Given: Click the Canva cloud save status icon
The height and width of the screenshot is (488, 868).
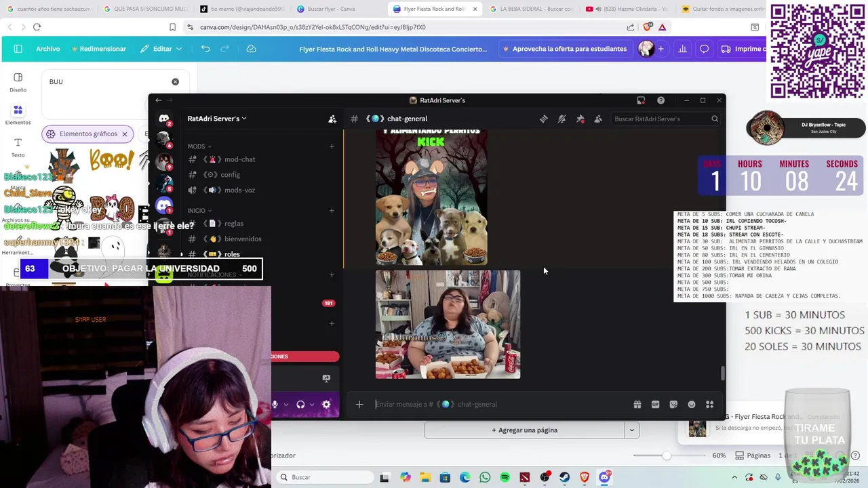Looking at the screenshot, I should [251, 49].
